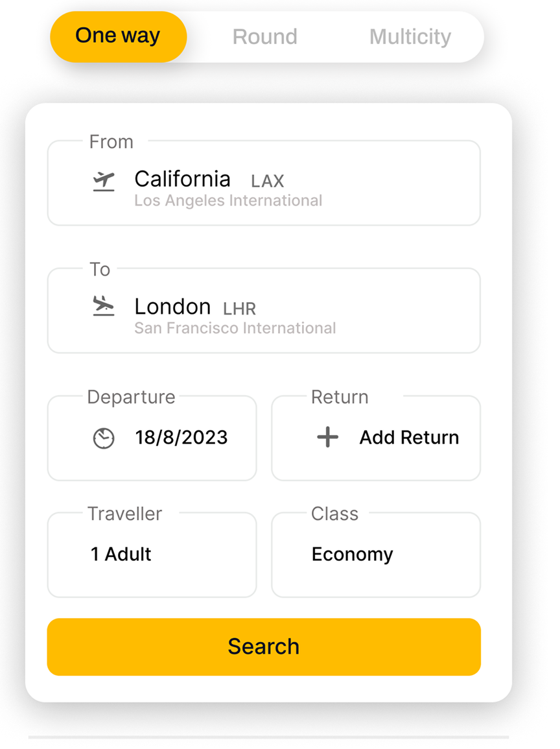The height and width of the screenshot is (749, 560).
Task: Choose the Multicity trip tab
Action: pyautogui.click(x=410, y=37)
